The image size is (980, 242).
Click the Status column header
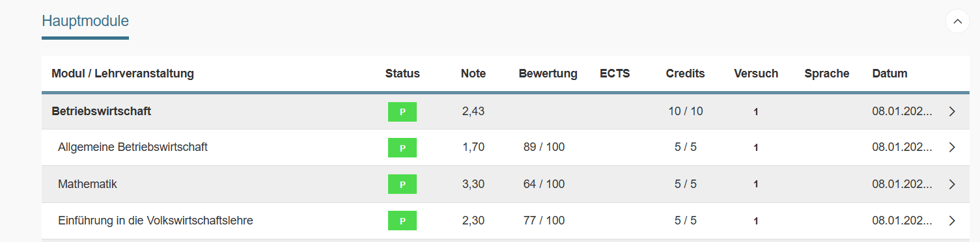402,74
